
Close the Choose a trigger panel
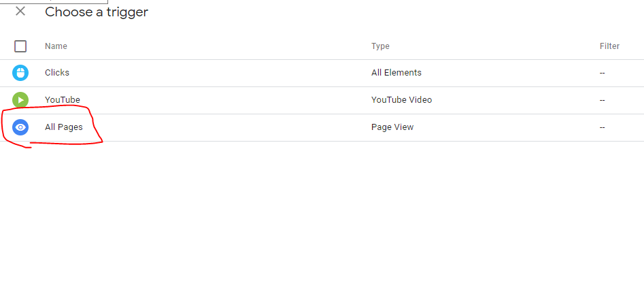pos(20,12)
